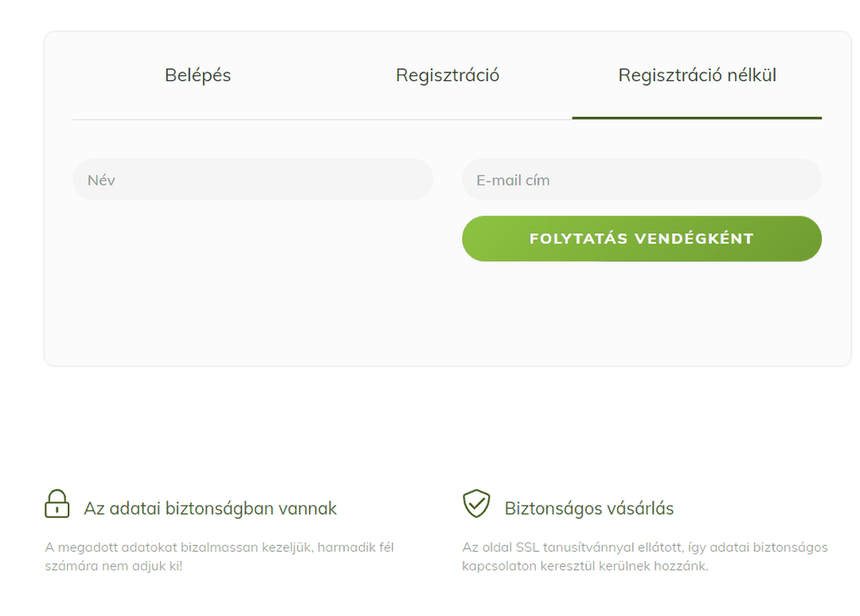Focus the E-mail cím input field
This screenshot has height=616, width=860.
pos(642,180)
